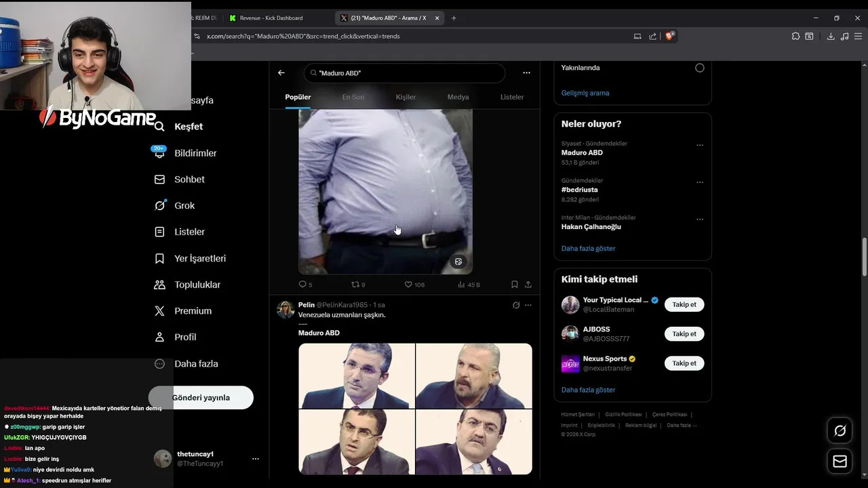Click the browser address bar URL
Image resolution: width=868 pixels, height=488 pixels.
click(x=302, y=36)
